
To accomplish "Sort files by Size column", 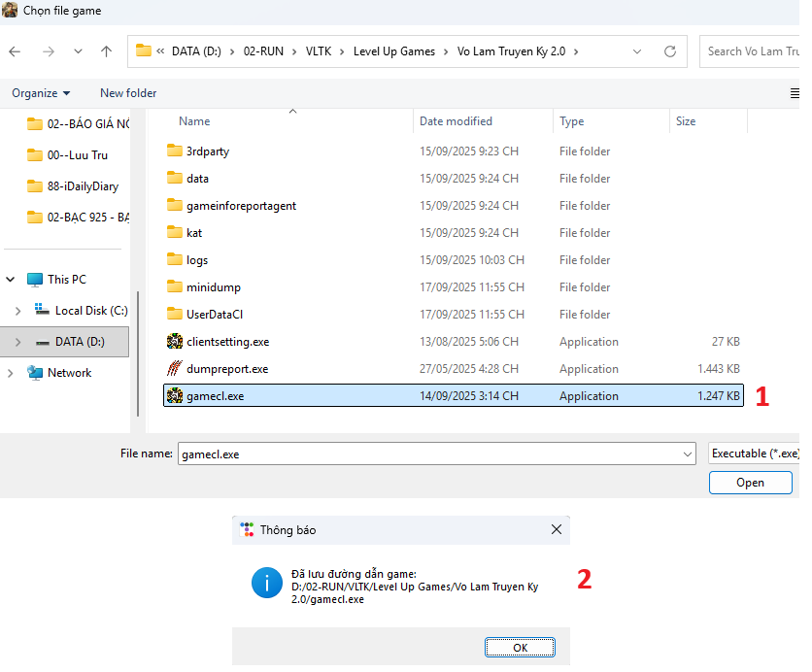I will tap(686, 121).
